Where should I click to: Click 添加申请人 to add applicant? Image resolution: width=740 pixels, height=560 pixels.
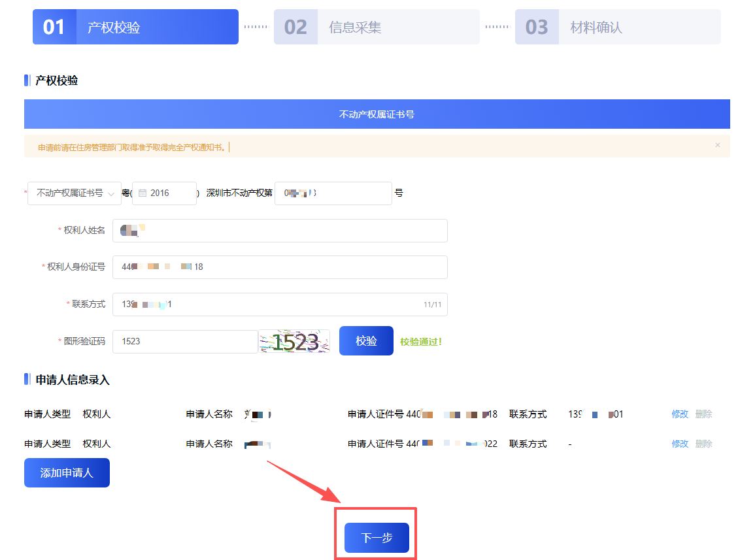pyautogui.click(x=67, y=472)
